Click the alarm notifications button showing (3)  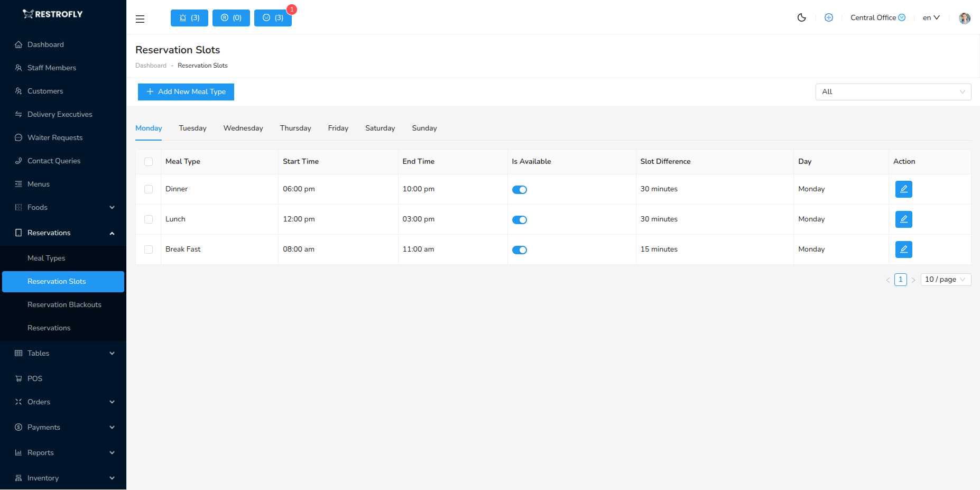click(189, 17)
